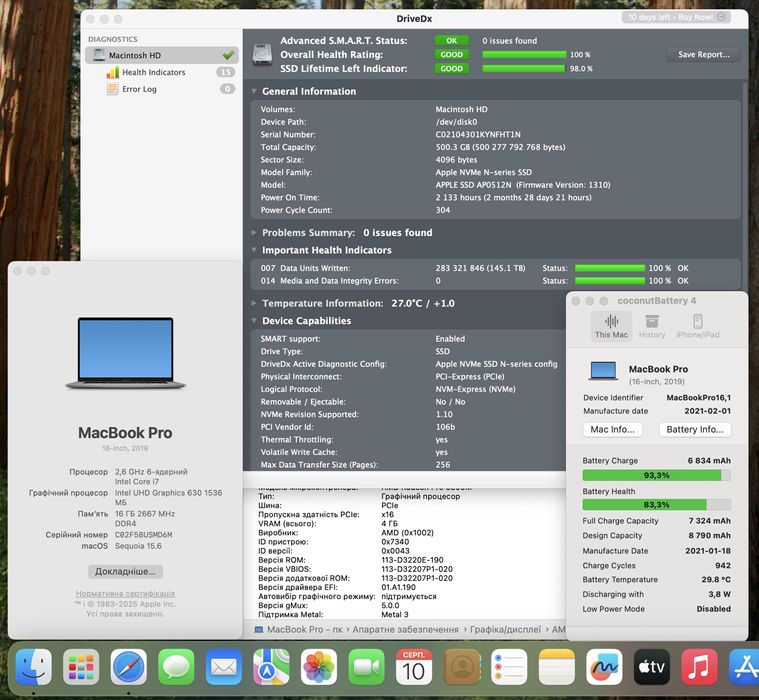The image size is (759, 700).
Task: Open Reminders from the Dock
Action: click(x=509, y=667)
